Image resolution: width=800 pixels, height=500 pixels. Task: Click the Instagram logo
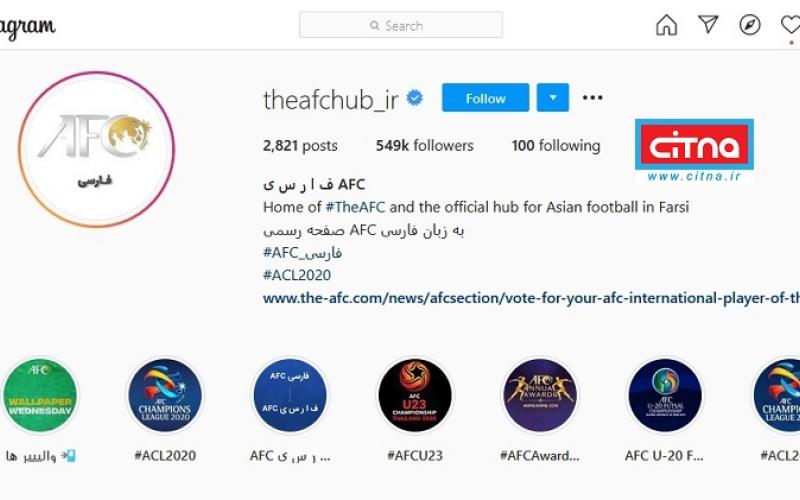28,27
